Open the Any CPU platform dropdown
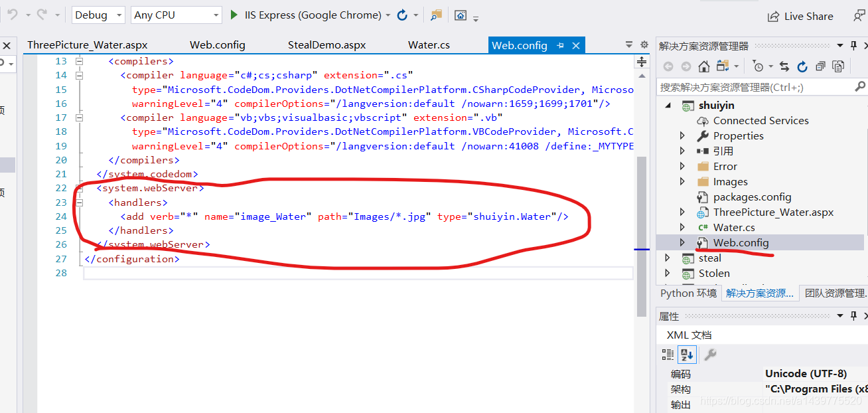This screenshot has height=413, width=868. tap(176, 15)
